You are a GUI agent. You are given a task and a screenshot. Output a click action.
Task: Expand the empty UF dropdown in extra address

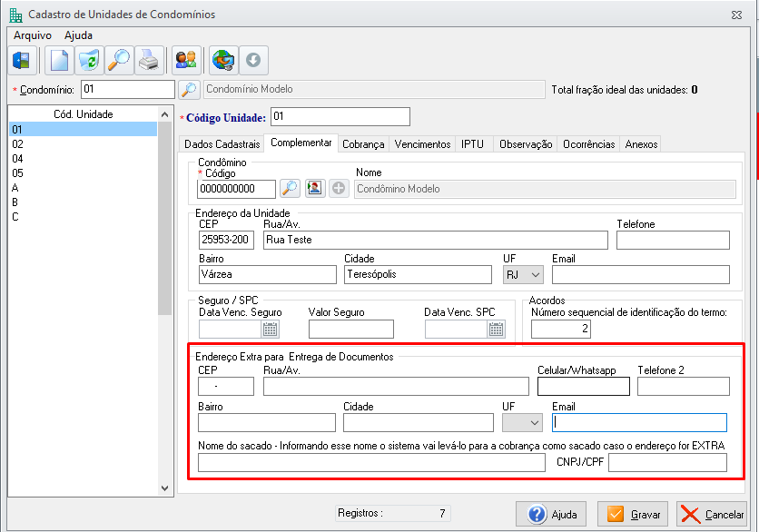pyautogui.click(x=522, y=422)
